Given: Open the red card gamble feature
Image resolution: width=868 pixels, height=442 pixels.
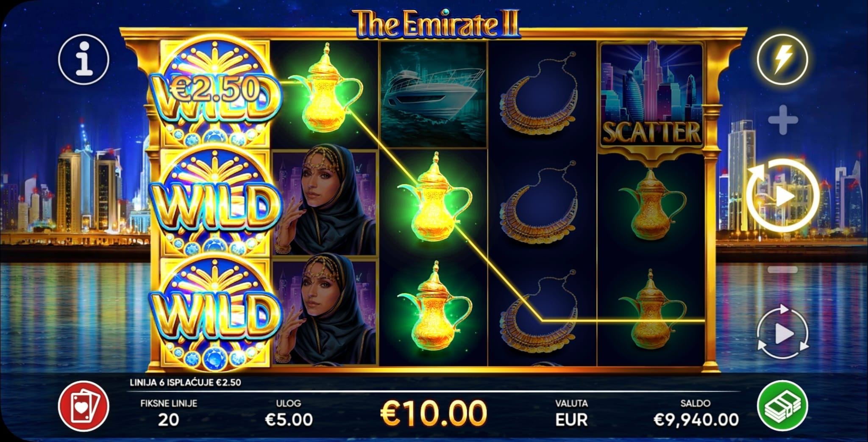Looking at the screenshot, I should (84, 406).
